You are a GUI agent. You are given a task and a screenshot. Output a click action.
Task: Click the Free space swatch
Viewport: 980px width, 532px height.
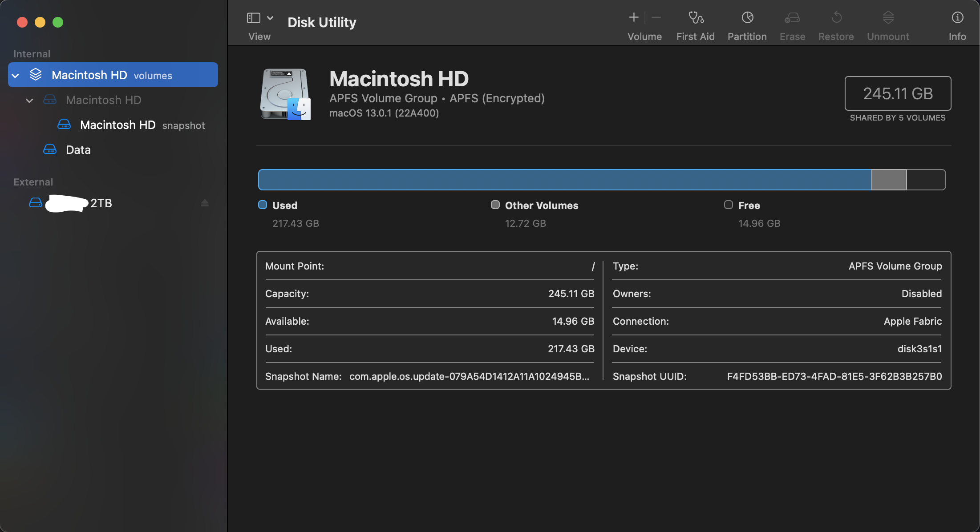729,205
